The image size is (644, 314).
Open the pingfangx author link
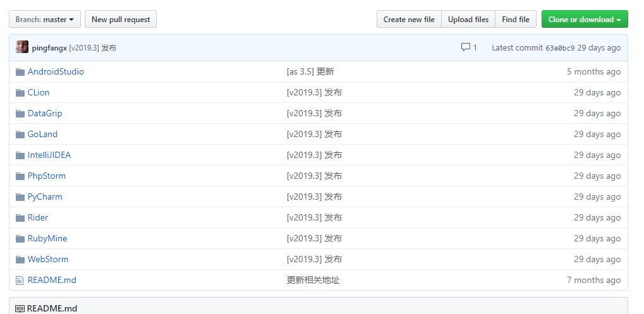coord(49,48)
